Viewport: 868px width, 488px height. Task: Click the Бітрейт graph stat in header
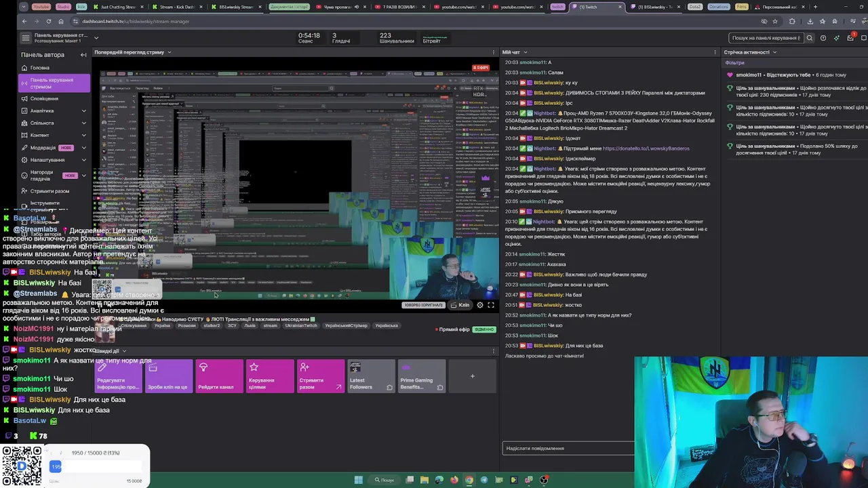click(435, 38)
